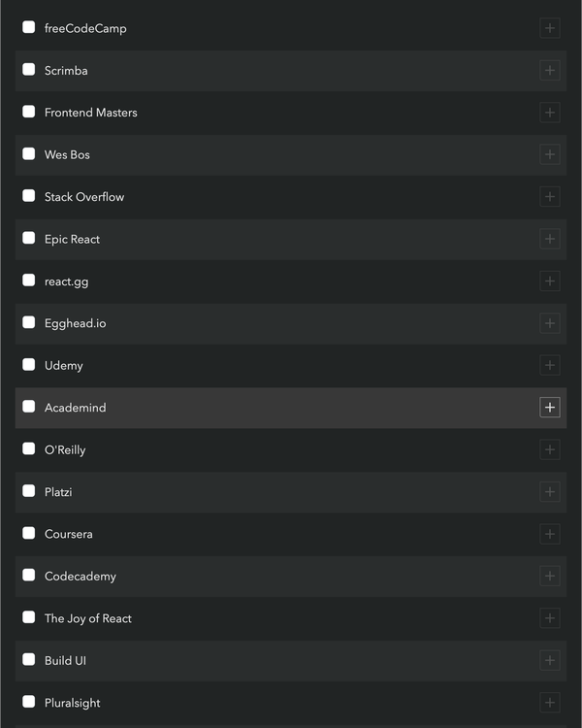Select the Udemy checkbox
Screen dimensions: 582x728
(29, 365)
